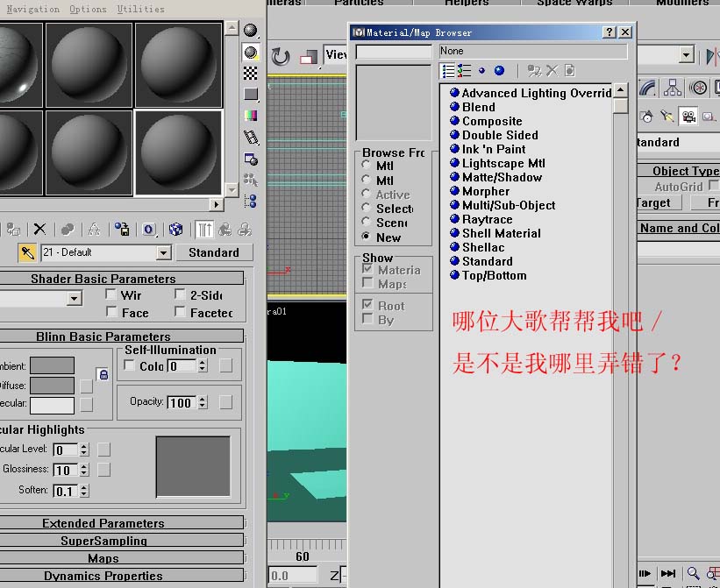Open the 21 - Default material name dropdown

click(163, 252)
